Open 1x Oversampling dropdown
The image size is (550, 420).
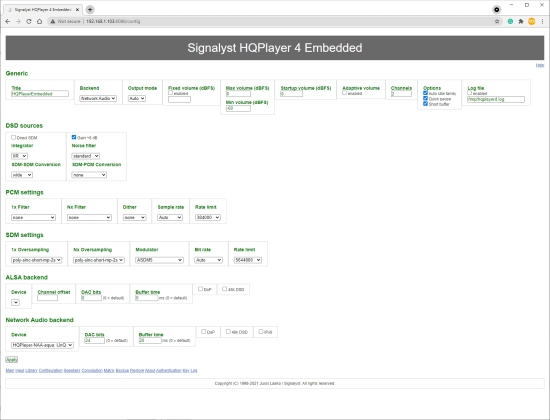click(x=36, y=260)
